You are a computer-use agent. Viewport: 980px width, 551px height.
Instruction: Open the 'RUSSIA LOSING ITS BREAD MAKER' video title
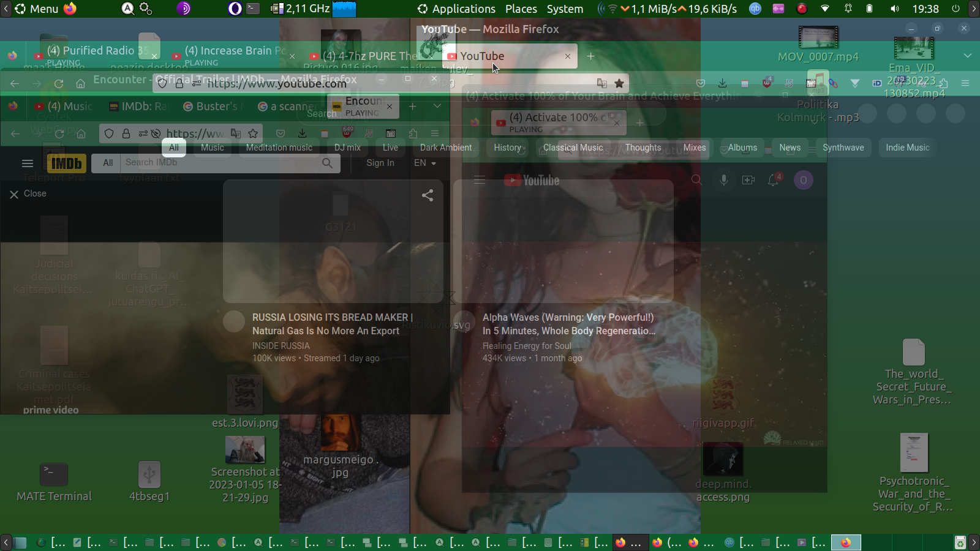coord(333,324)
